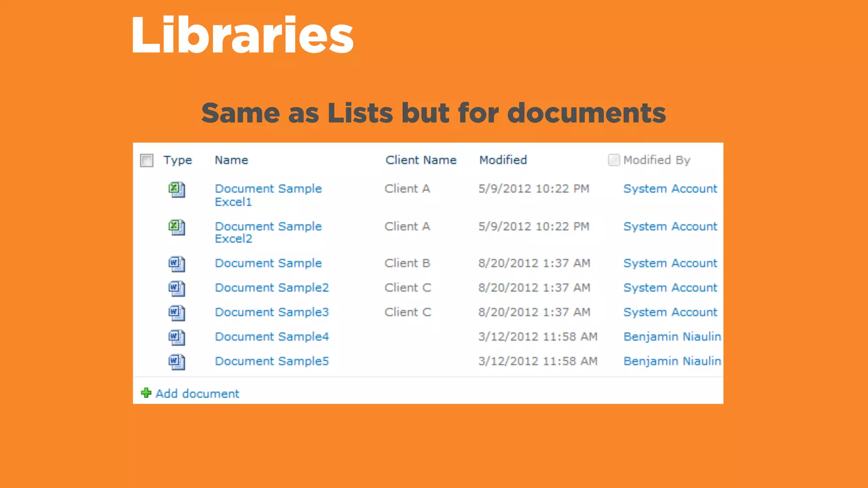The width and height of the screenshot is (868, 488).
Task: Select 8/20/2012 1:37 AM for Document Sample3
Action: (x=534, y=313)
